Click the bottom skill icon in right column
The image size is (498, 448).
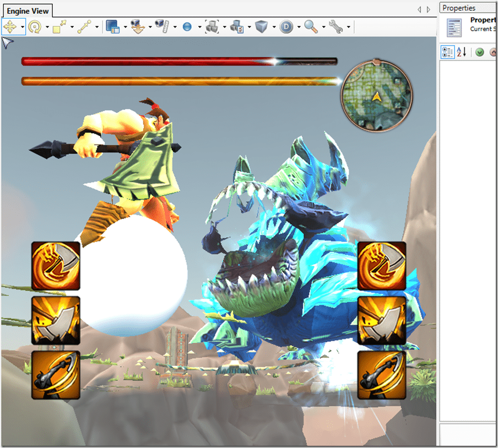[x=382, y=375]
